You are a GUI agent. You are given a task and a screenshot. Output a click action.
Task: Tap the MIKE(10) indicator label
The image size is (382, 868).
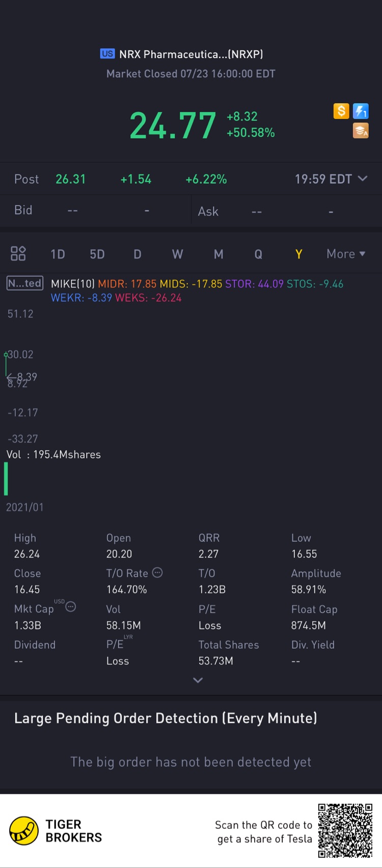tap(73, 284)
